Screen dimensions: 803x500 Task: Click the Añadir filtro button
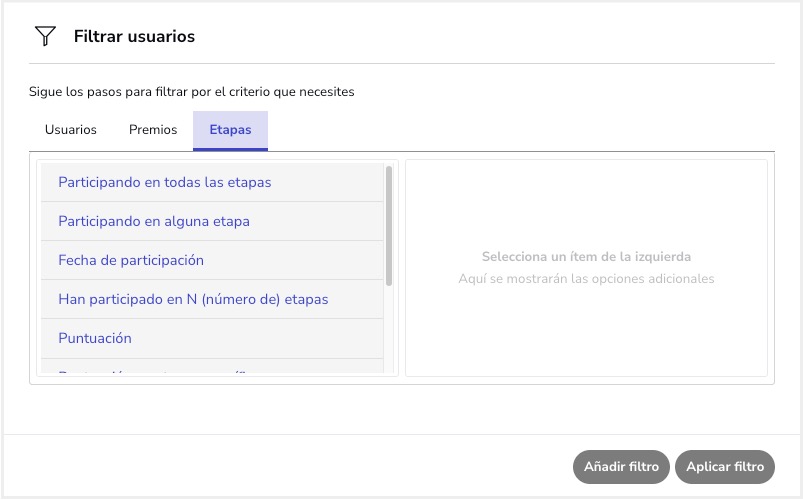point(621,467)
